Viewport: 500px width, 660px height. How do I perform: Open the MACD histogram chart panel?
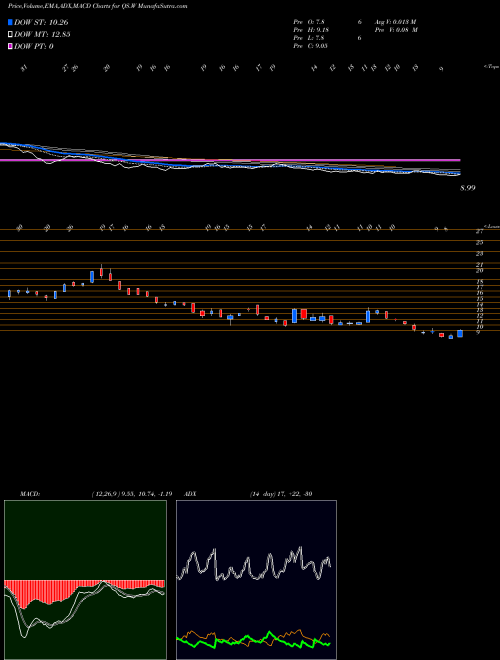pos(85,580)
